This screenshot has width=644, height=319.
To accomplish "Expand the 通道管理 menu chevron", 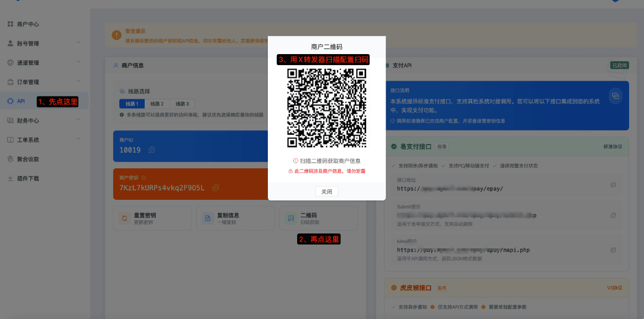I will (x=78, y=62).
